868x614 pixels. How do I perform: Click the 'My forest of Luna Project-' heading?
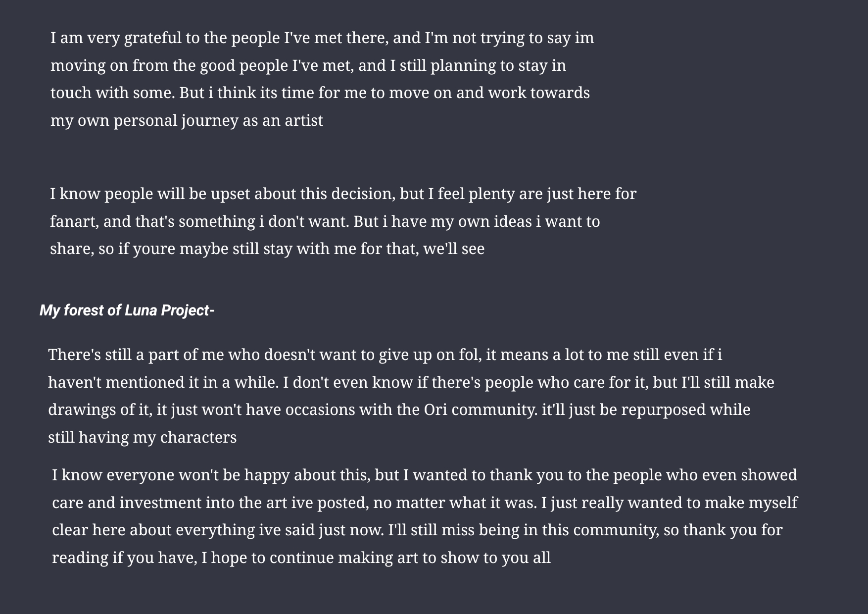pyautogui.click(x=127, y=310)
